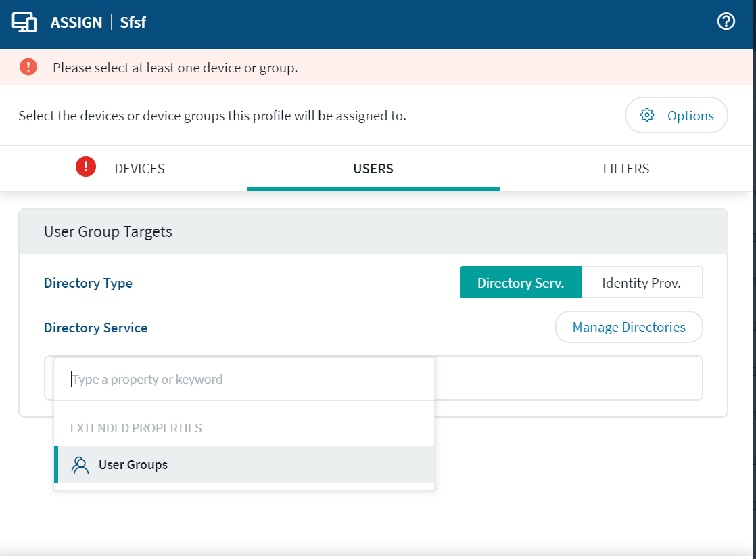Open Manage Directories
Screen dimensions: 756x559
point(628,328)
